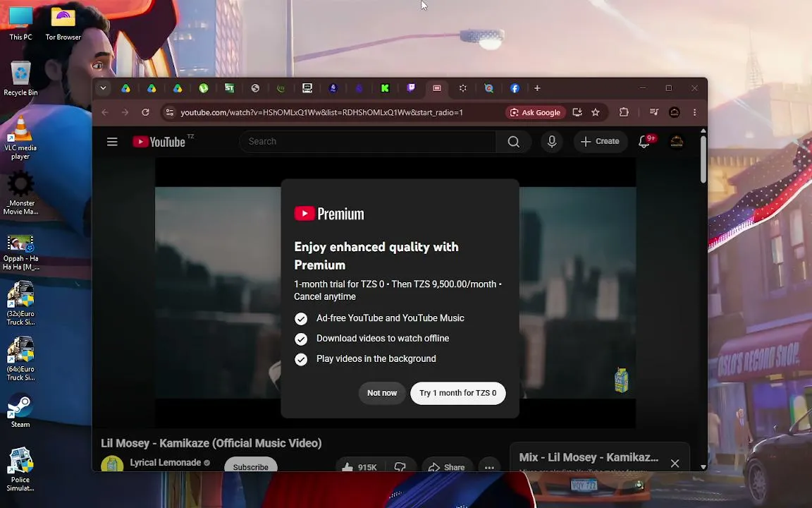This screenshot has height=508, width=812.
Task: Dislike the Kamikaze video
Action: (x=400, y=466)
